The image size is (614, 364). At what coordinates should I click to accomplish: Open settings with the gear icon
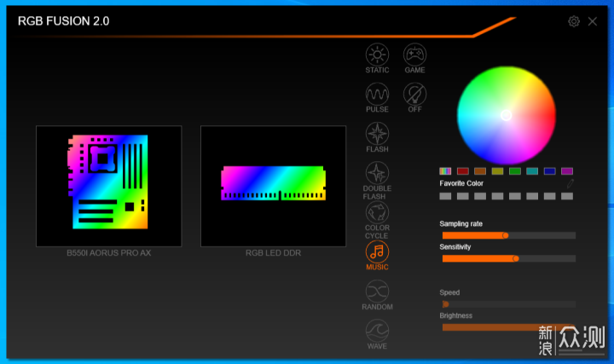tap(574, 21)
